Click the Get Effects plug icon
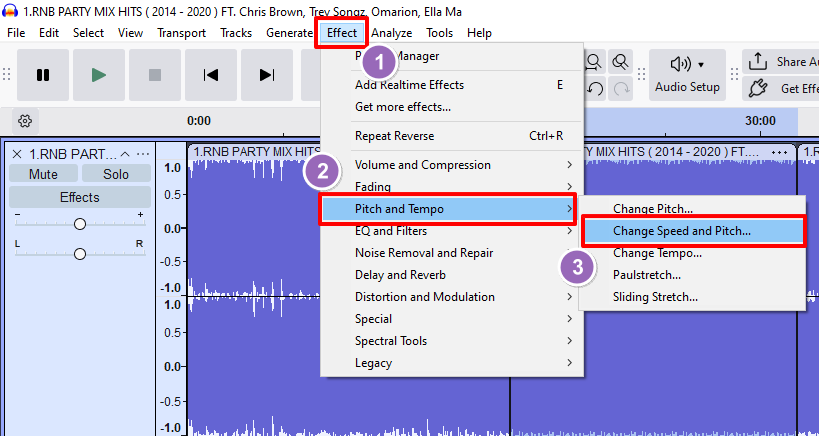 [757, 88]
